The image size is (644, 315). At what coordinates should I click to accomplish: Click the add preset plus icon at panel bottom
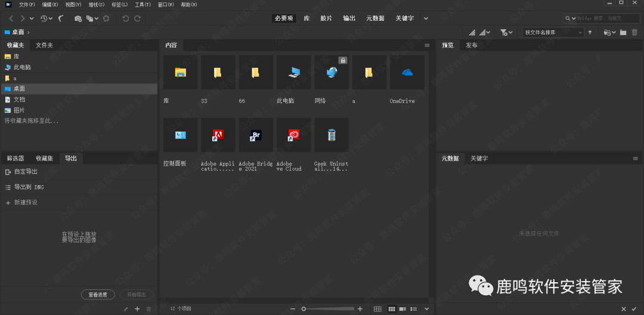click(138, 309)
